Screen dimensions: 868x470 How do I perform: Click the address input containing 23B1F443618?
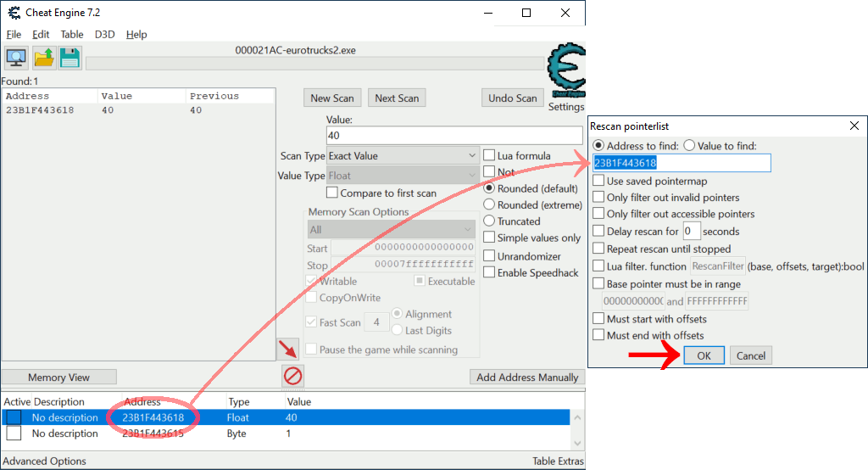tap(682, 163)
